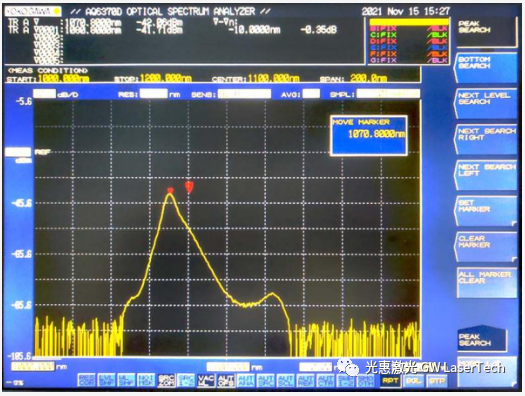Select the RPT repeat sweep indicator
The image size is (525, 396).
390,381
